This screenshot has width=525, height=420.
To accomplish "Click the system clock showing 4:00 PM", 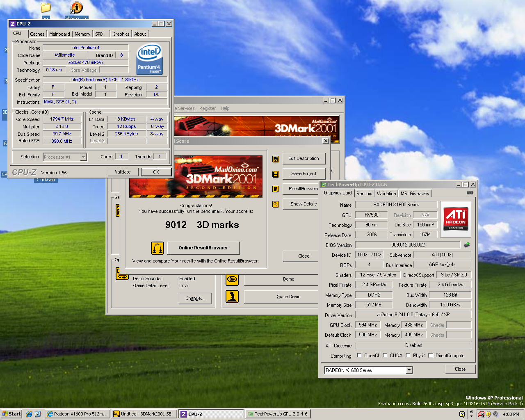I will (x=511, y=414).
